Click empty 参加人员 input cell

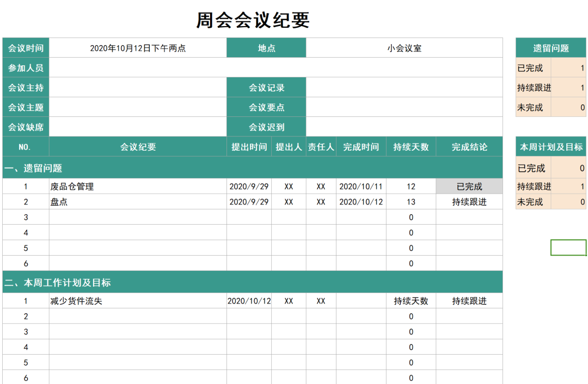(276, 68)
